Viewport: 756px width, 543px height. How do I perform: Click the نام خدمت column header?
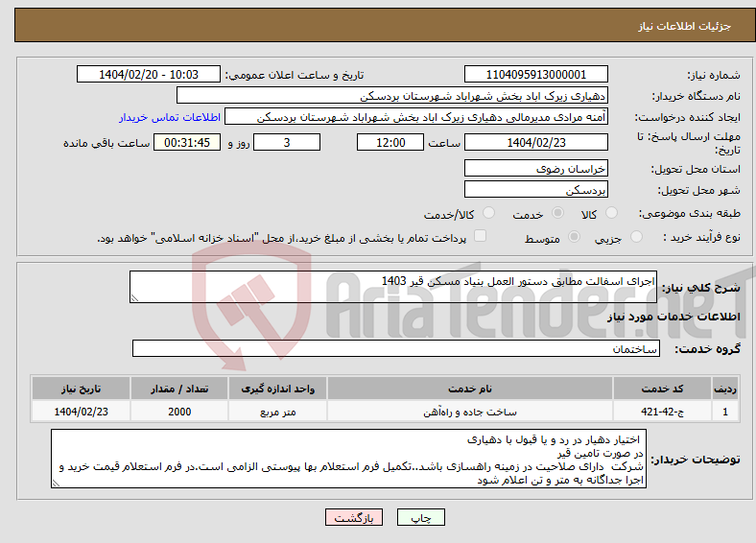469,389
